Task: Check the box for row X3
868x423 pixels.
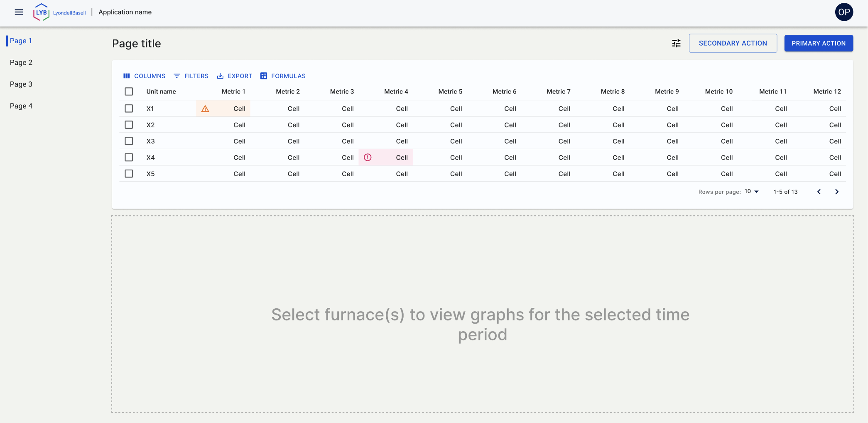Action: point(129,141)
